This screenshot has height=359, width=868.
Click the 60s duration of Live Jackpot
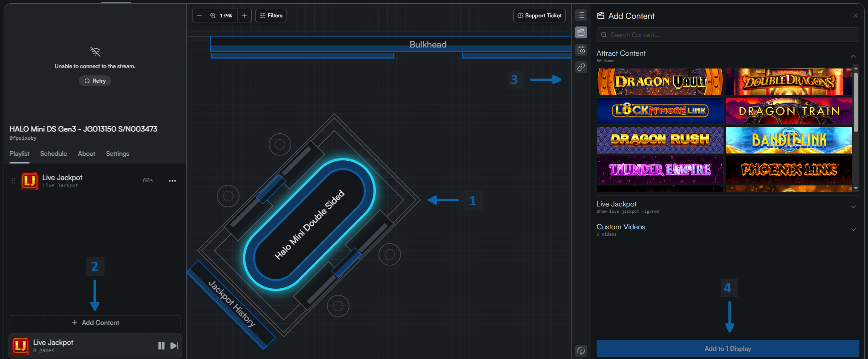[148, 180]
